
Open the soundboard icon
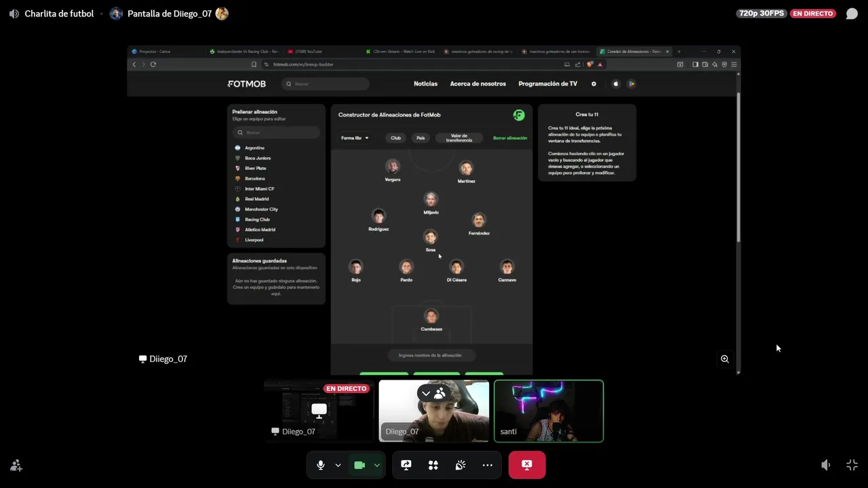point(460,465)
